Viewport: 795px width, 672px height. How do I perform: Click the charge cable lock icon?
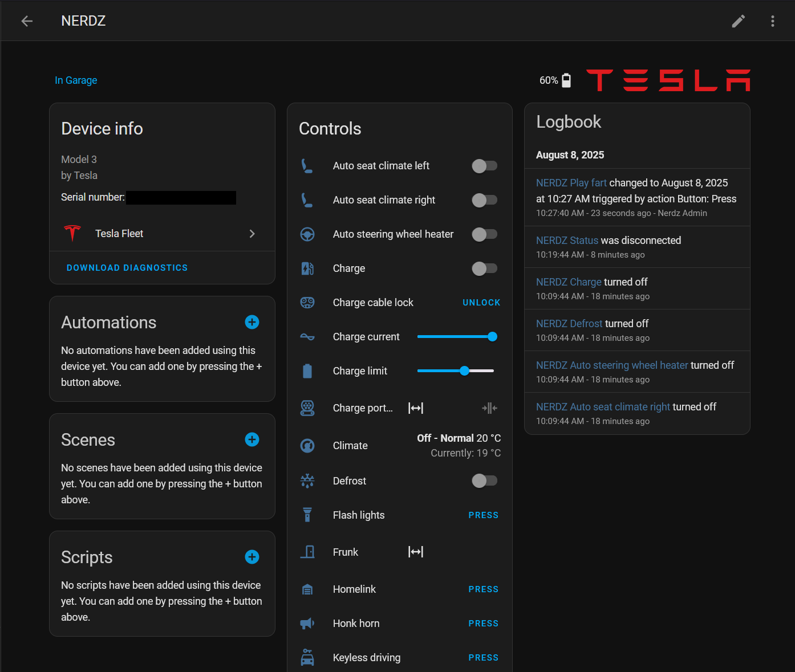click(x=308, y=303)
